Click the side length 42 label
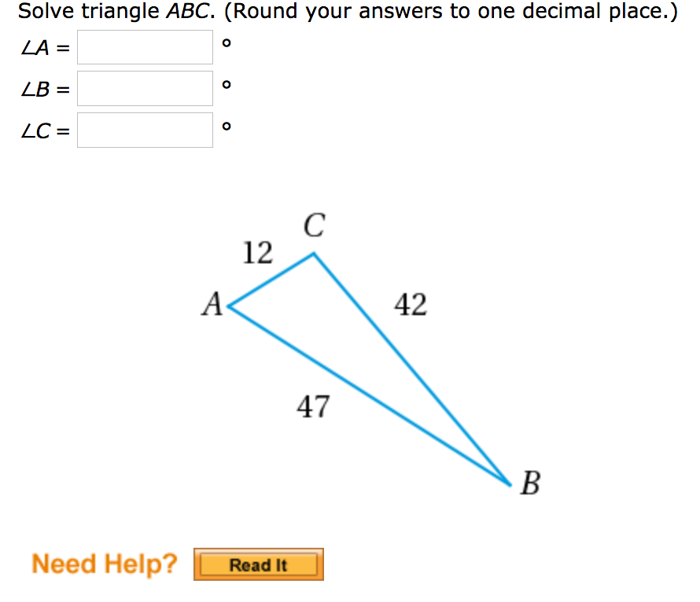Screen dimensions: 700x602 click(410, 305)
